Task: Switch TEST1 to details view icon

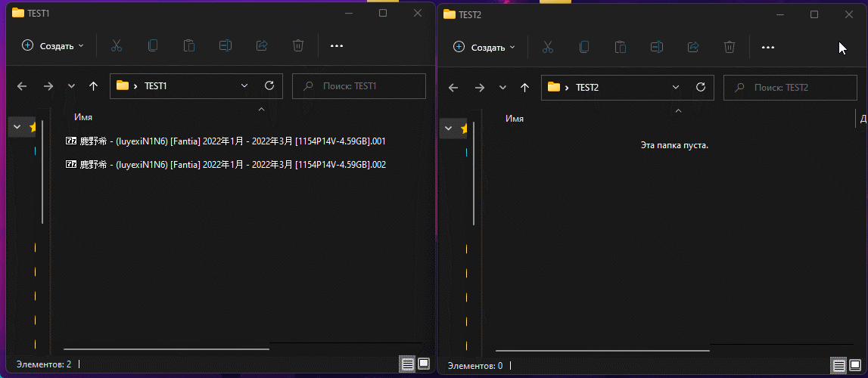Action: tap(408, 364)
